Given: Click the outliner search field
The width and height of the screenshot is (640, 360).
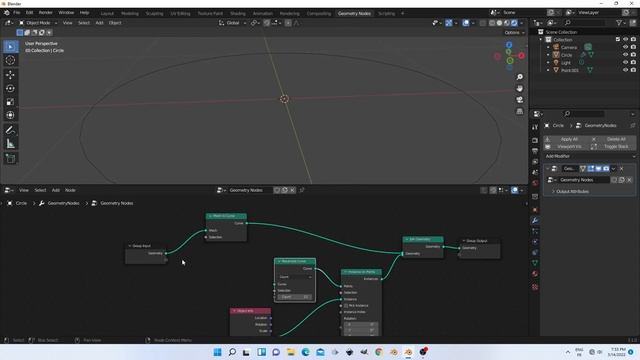Looking at the screenshot, I should [x=584, y=23].
